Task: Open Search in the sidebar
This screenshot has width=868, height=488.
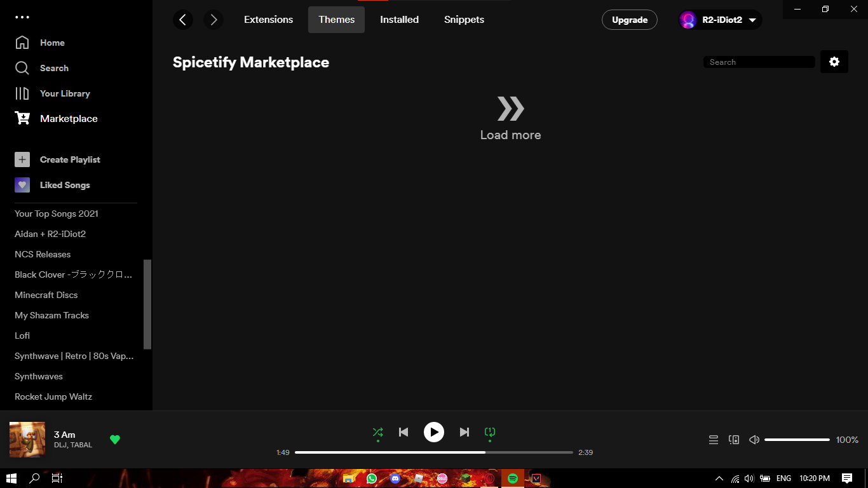Action: click(x=42, y=68)
